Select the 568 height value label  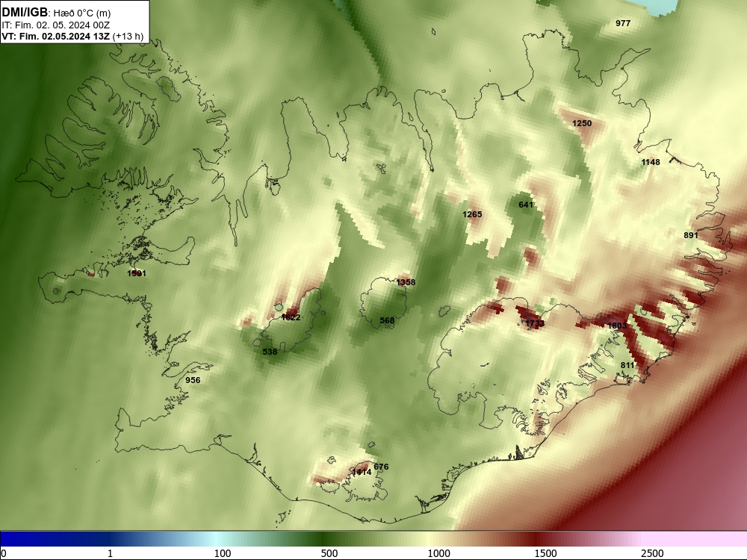387,320
